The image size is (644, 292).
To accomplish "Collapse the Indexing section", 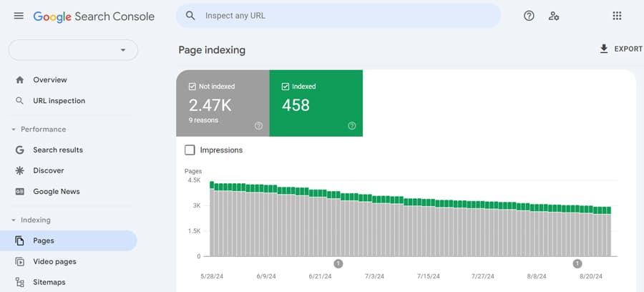I will pyautogui.click(x=14, y=220).
